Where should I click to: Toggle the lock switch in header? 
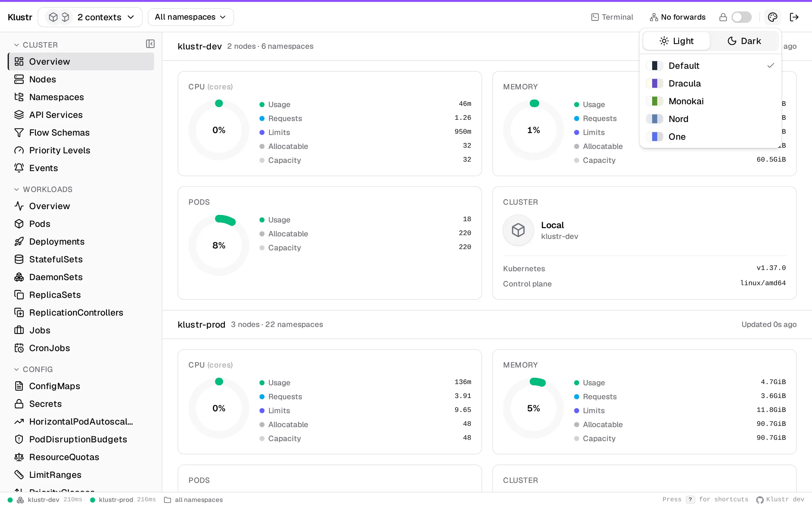[741, 17]
